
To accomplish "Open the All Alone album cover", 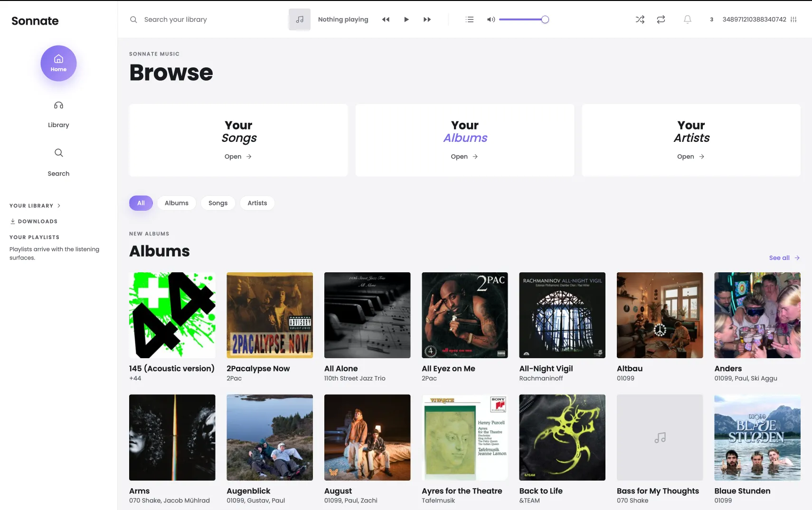I will pyautogui.click(x=368, y=315).
